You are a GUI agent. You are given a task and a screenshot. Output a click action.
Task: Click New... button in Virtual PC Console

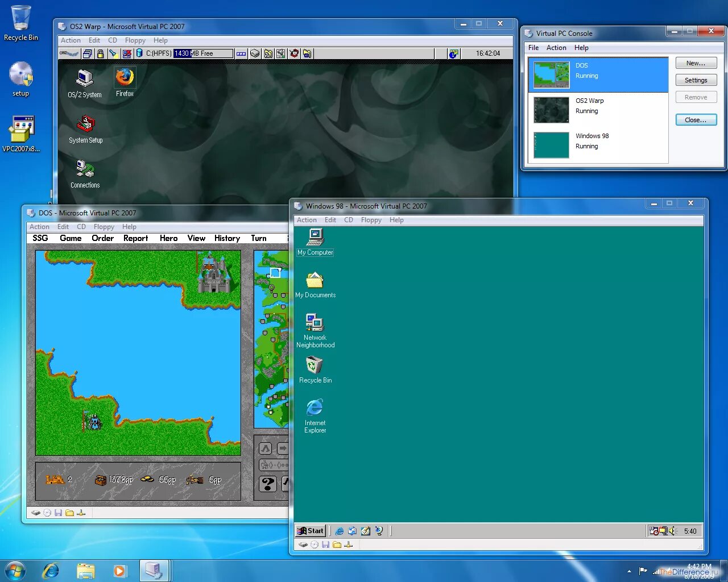point(696,63)
